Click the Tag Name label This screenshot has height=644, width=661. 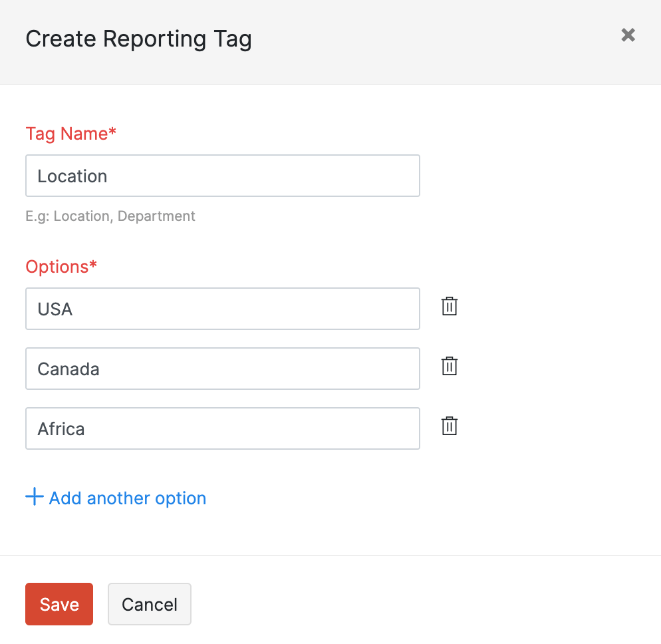[x=70, y=134]
